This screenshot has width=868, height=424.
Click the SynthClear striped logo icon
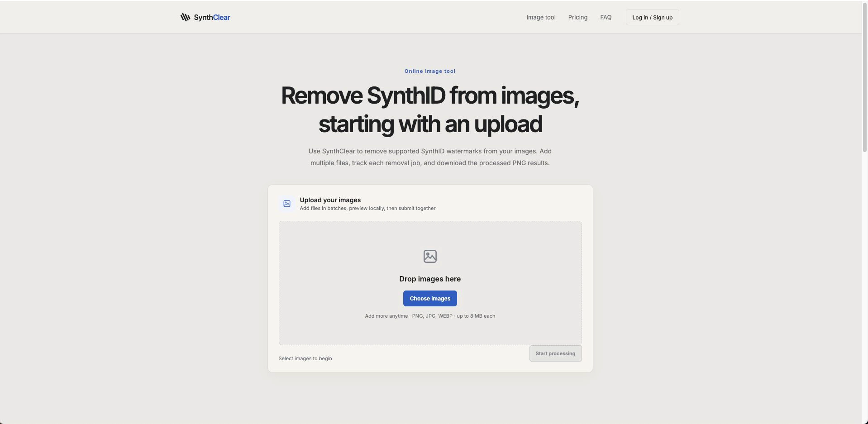coord(185,17)
